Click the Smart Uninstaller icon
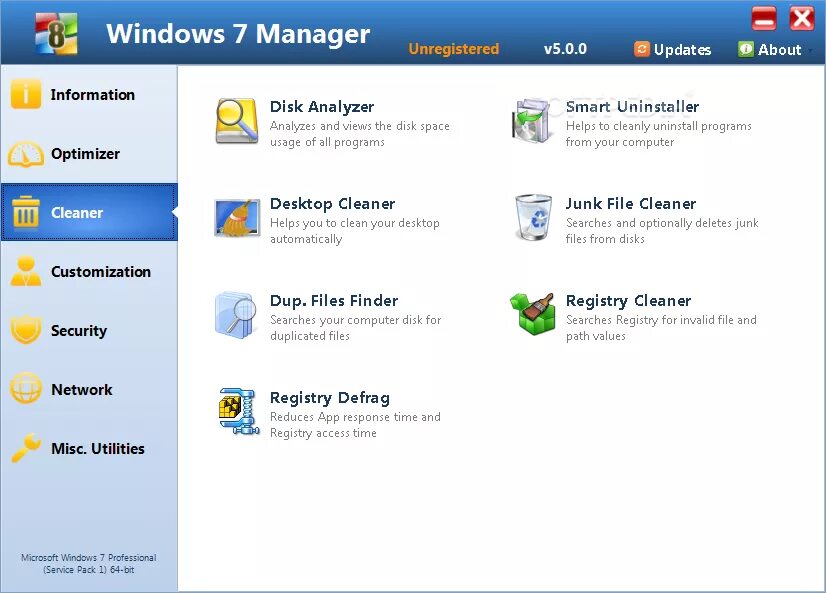This screenshot has width=826, height=593. (533, 121)
